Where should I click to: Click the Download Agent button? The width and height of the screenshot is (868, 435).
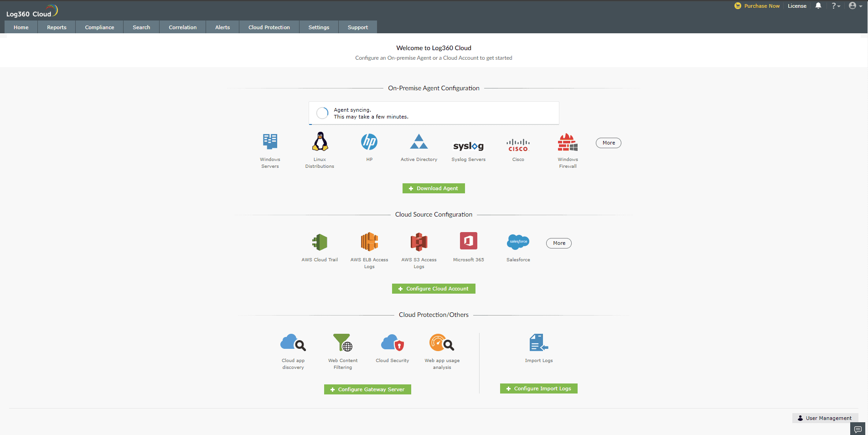[x=434, y=188]
